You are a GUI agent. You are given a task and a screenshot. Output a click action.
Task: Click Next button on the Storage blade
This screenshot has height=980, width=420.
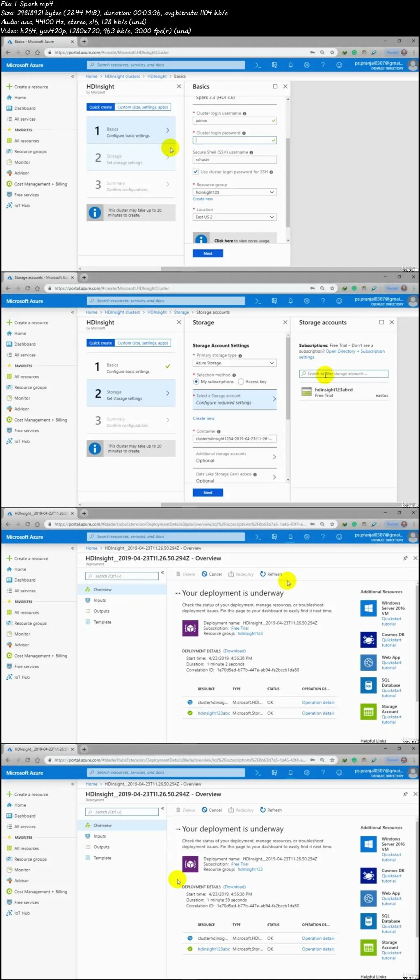(x=208, y=493)
